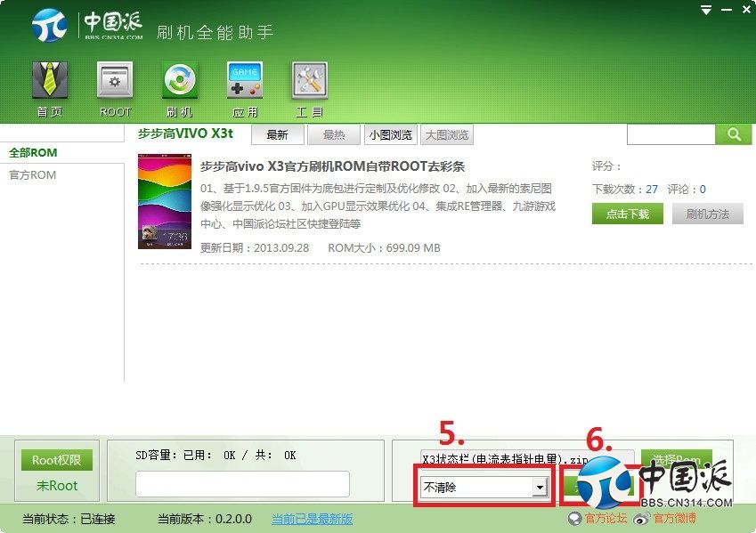Select 官方ROM in the sidebar

click(33, 175)
